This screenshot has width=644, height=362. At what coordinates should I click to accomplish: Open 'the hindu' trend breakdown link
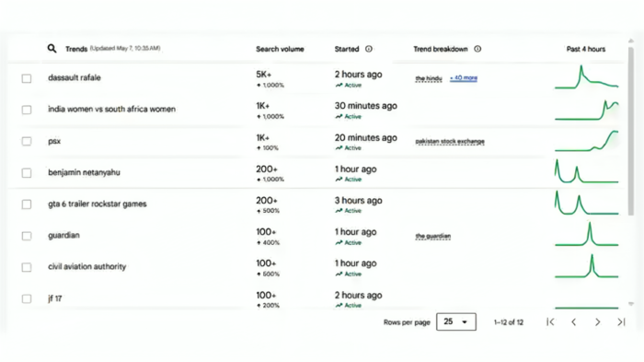429,78
